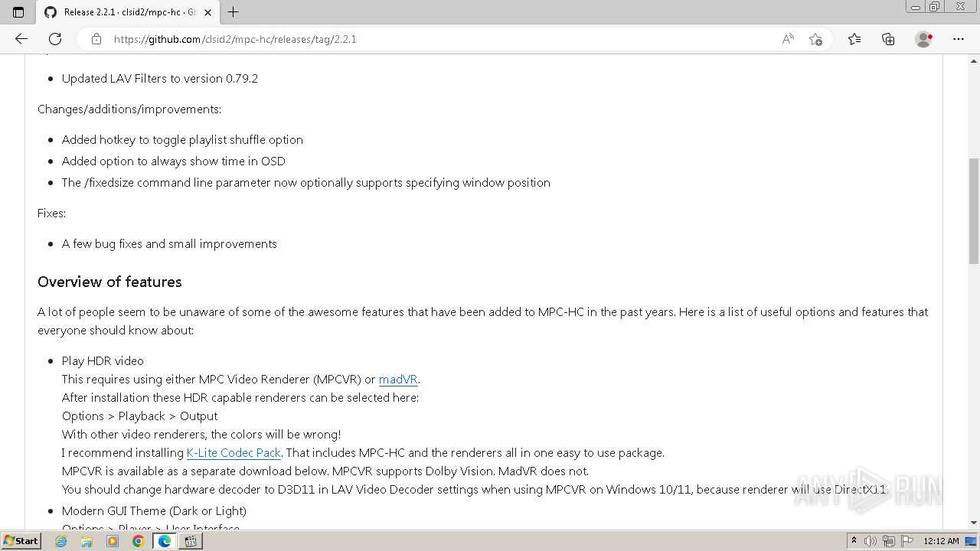Refresh the current page
980x551 pixels.
coord(55,39)
